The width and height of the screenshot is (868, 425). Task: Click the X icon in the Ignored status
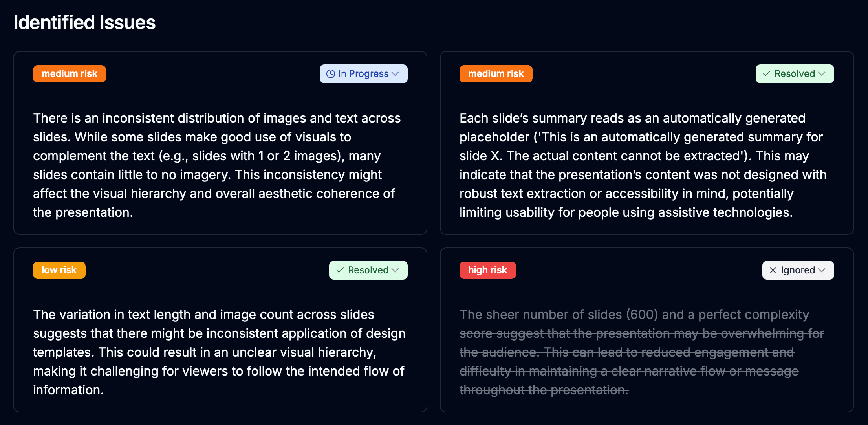(x=773, y=270)
